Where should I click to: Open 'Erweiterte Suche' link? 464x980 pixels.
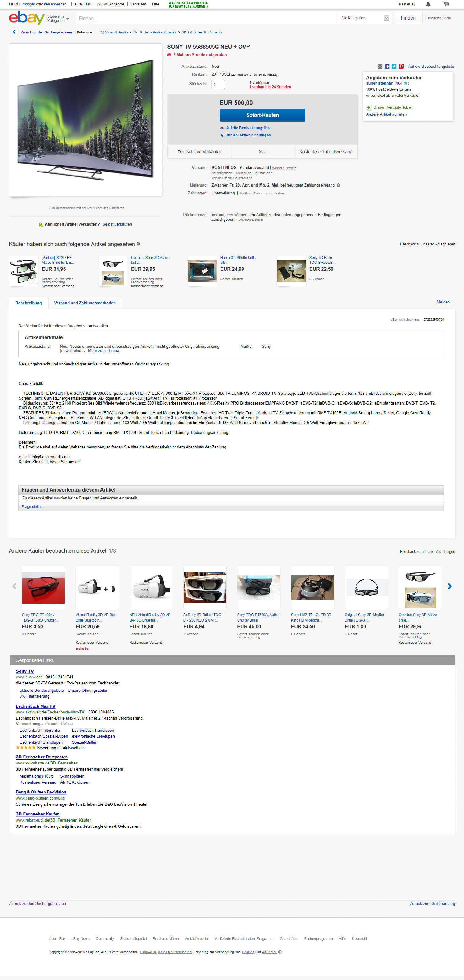pos(439,18)
